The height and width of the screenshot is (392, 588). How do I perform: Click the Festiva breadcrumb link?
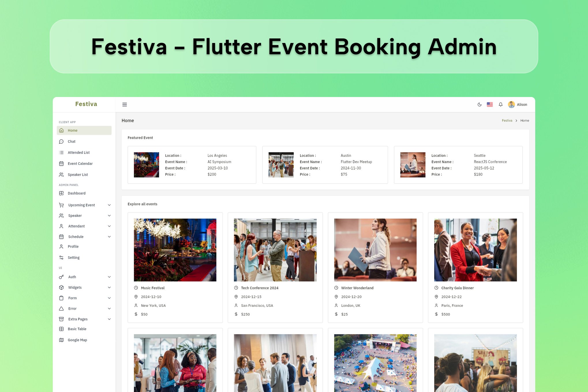pyautogui.click(x=507, y=121)
